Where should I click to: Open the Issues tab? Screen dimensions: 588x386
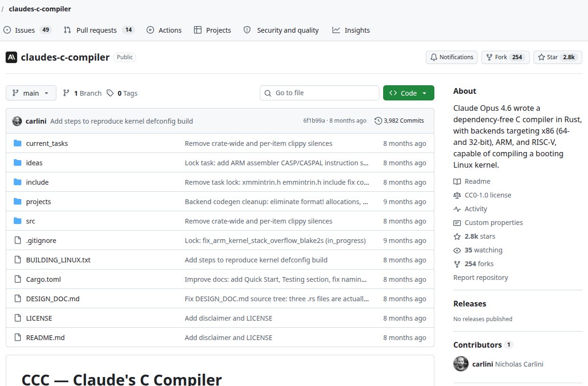pos(27,30)
